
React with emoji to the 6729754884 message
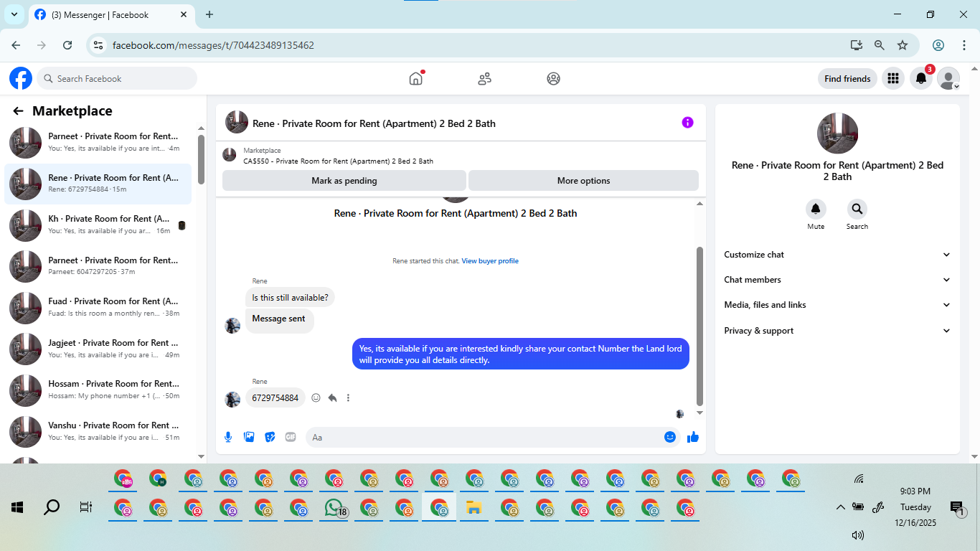(316, 397)
